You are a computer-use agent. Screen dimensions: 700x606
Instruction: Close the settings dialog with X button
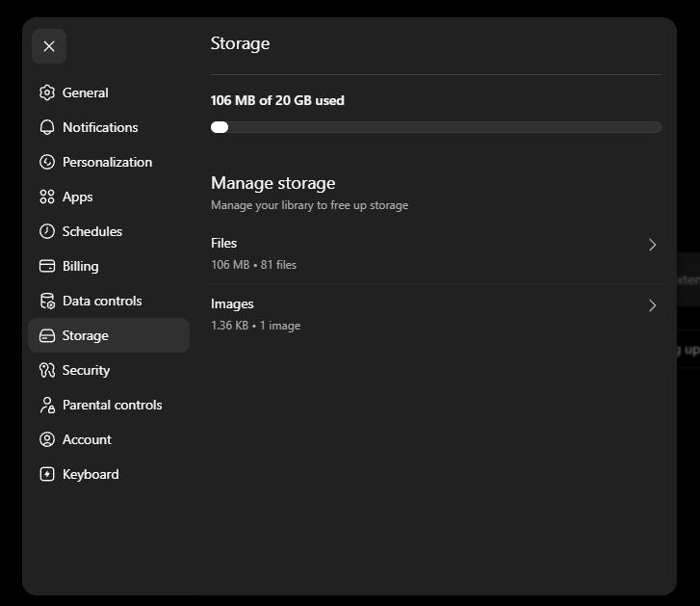click(x=49, y=46)
